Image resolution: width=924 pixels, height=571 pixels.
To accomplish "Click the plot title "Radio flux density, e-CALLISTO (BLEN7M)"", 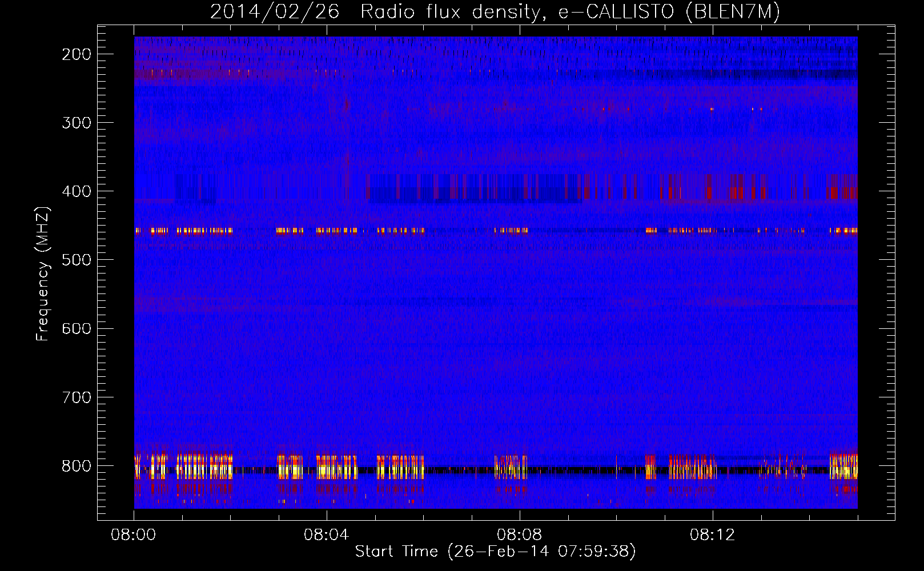I will [x=570, y=12].
